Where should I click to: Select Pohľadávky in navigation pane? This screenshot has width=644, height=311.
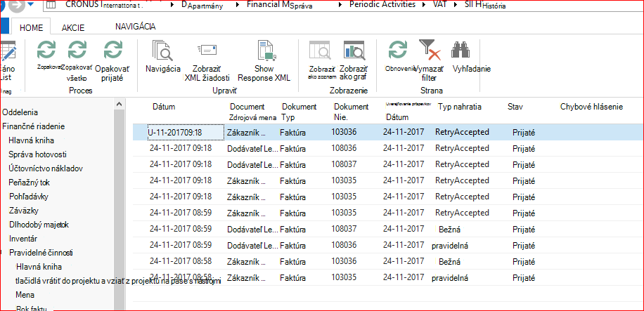click(x=29, y=197)
